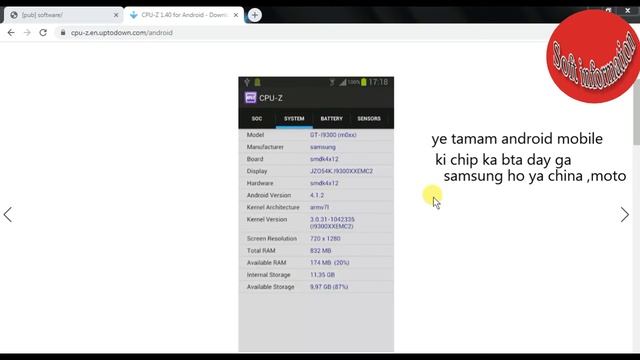Click the 'SOC' tab label in the image
The height and width of the screenshot is (360, 640).
(257, 119)
